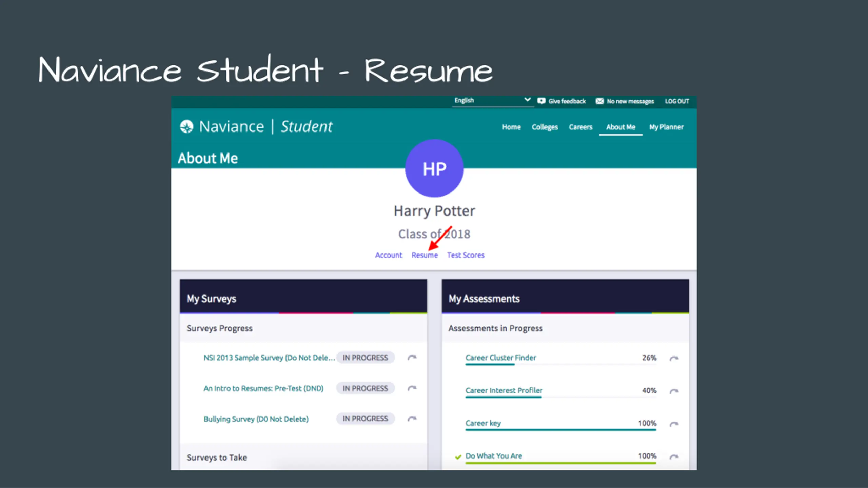
Task: Click the About Me page heading
Action: 208,158
